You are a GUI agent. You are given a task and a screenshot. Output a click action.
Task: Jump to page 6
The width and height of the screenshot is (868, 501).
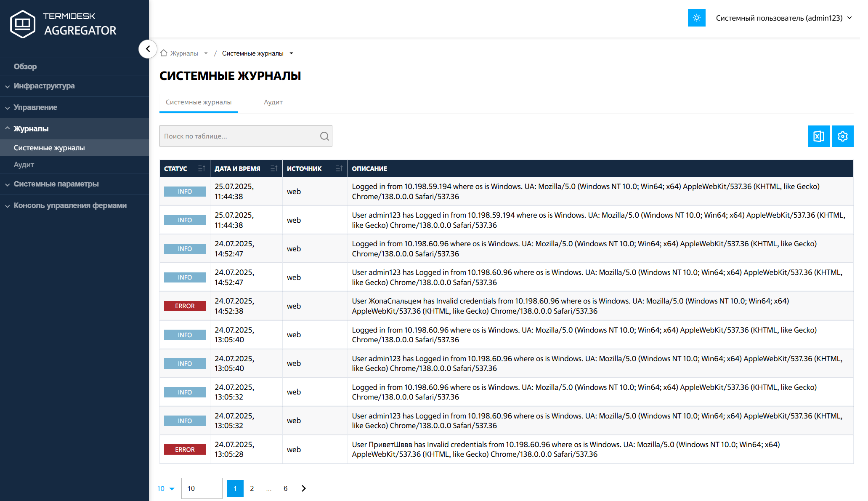click(285, 488)
